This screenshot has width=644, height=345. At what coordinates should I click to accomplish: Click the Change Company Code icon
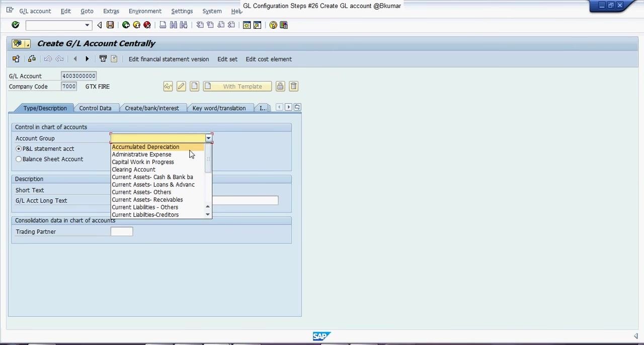32,59
